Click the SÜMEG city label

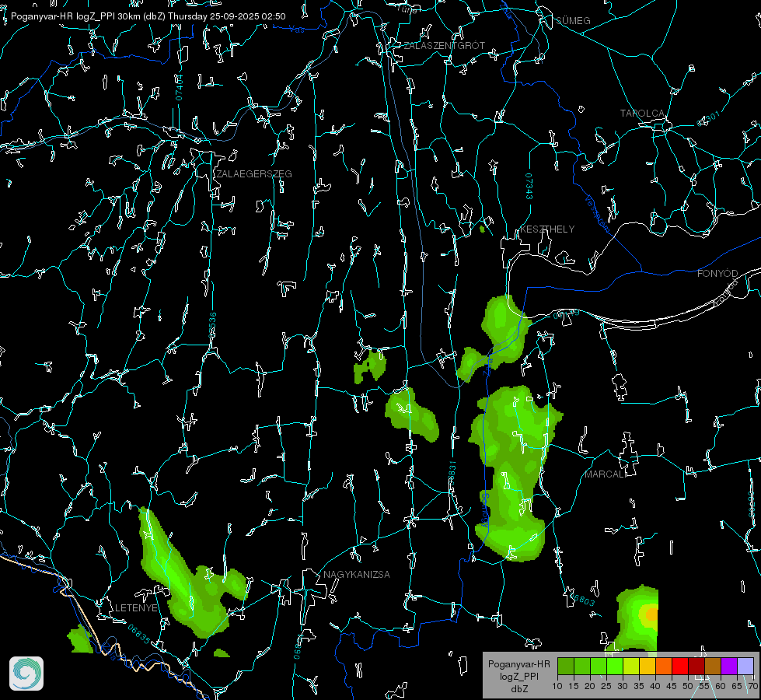tap(573, 21)
